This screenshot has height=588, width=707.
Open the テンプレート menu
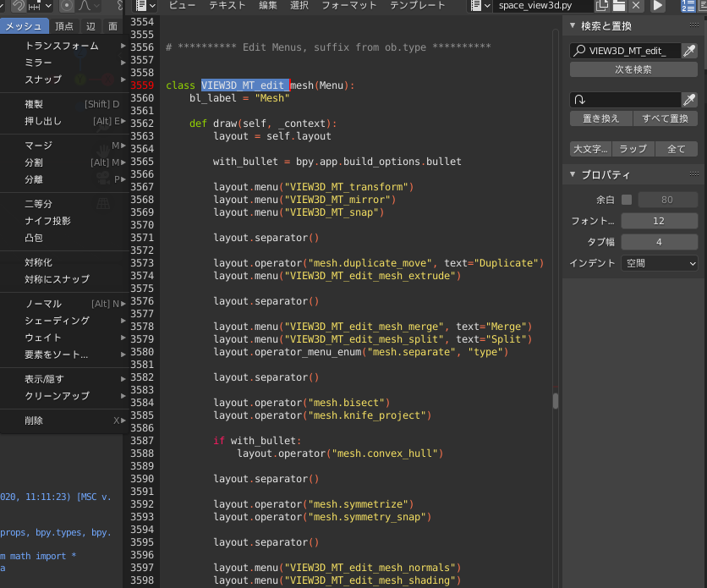coord(418,5)
